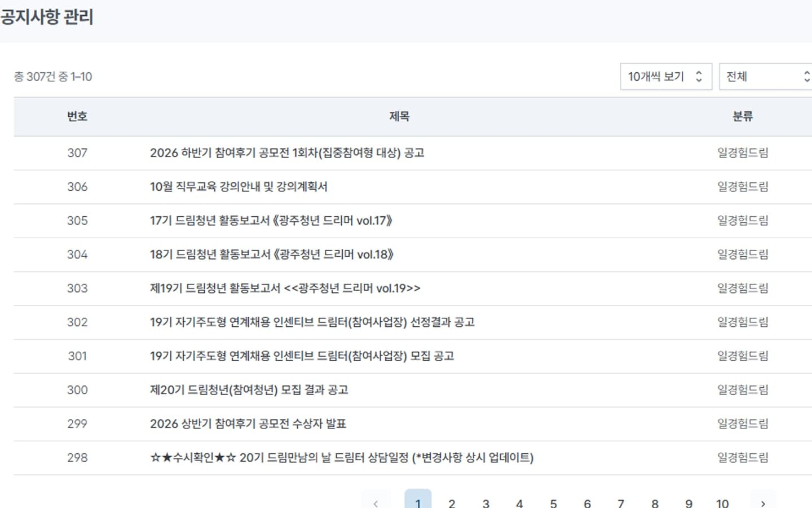
Task: Go to page 3
Action: point(486,502)
